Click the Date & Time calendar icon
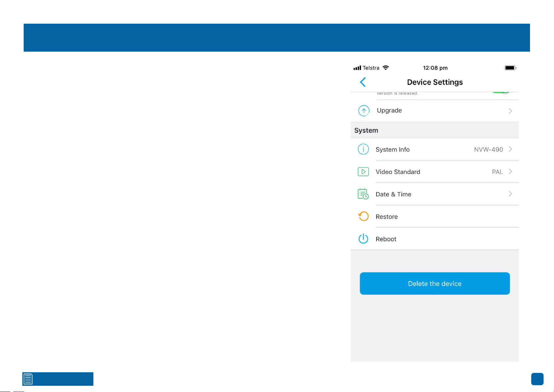Screen dimensions: 554x392 (x=363, y=194)
